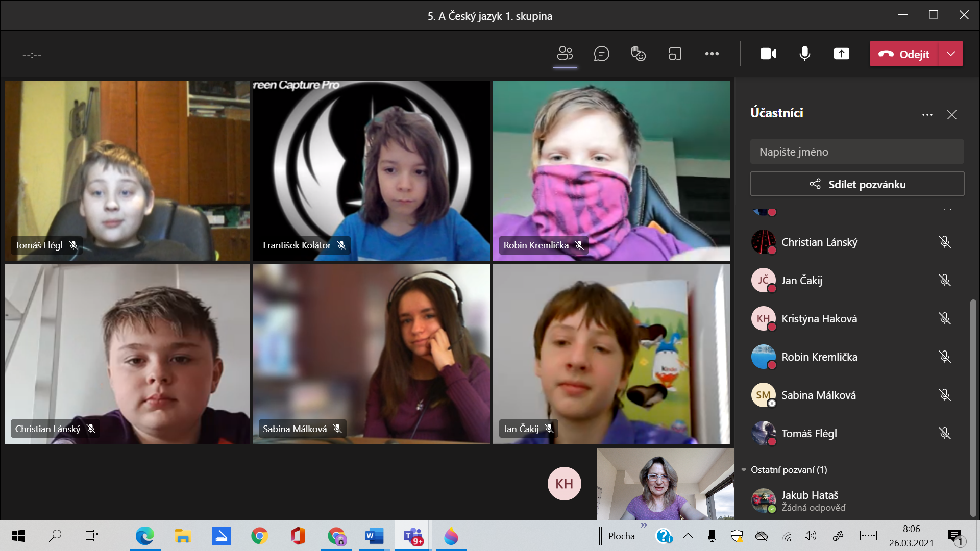The width and height of the screenshot is (980, 551).
Task: Toggle mute icon next to Christian Lánský
Action: click(944, 242)
